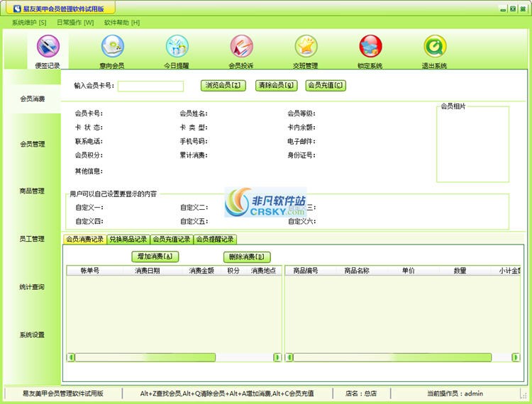
Task: Click the 当前操作员：admin status text
Action: tap(455, 393)
